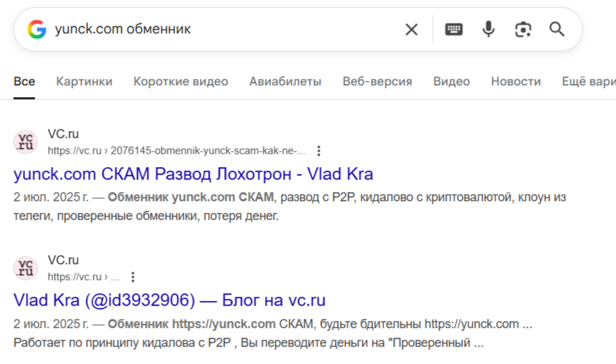Expand the Ещё варианты tab

click(x=588, y=81)
